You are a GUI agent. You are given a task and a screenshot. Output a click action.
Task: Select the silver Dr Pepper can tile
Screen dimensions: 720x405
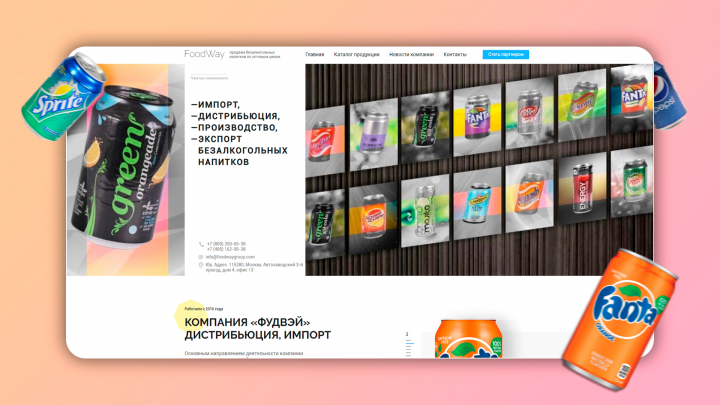point(529,112)
